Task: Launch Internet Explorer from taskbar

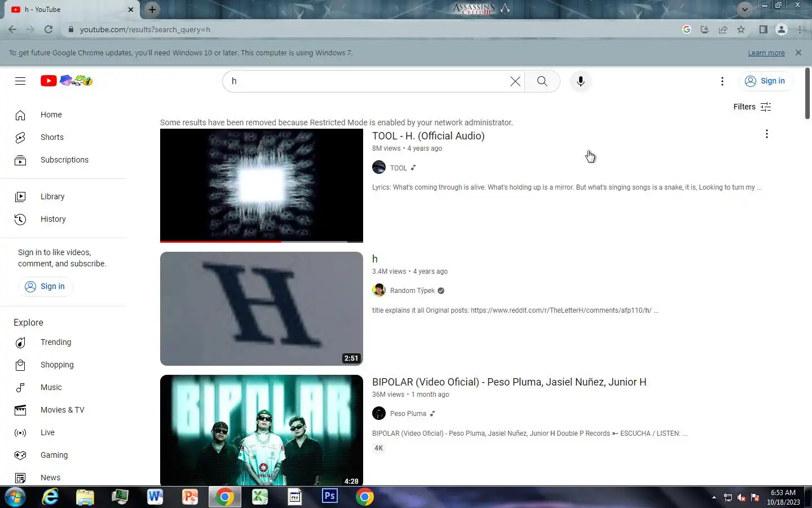Action: click(x=50, y=497)
